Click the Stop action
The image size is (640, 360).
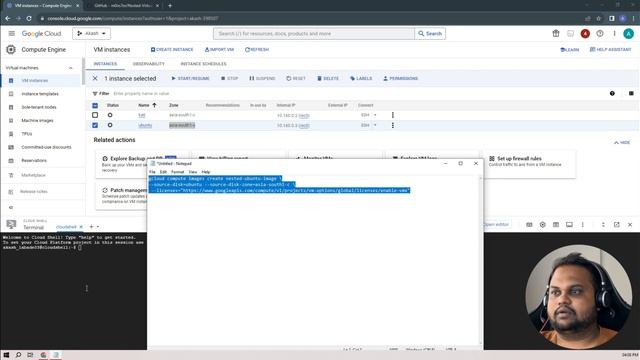pyautogui.click(x=229, y=78)
